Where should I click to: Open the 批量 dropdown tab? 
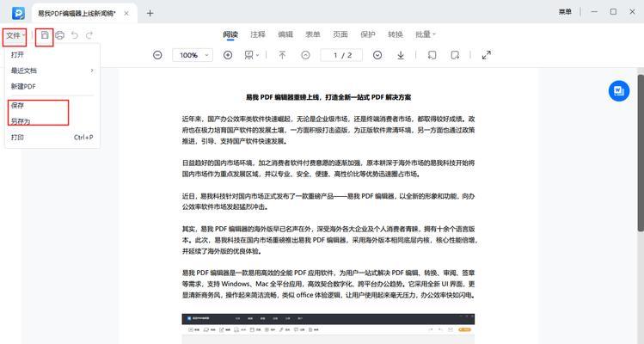pos(425,34)
